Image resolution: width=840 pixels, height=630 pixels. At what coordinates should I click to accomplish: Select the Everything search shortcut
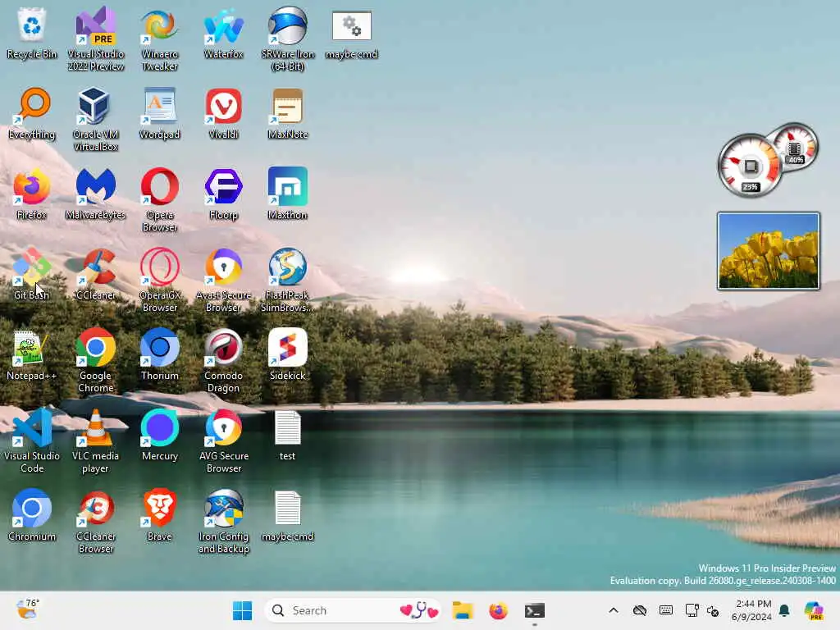tap(32, 113)
